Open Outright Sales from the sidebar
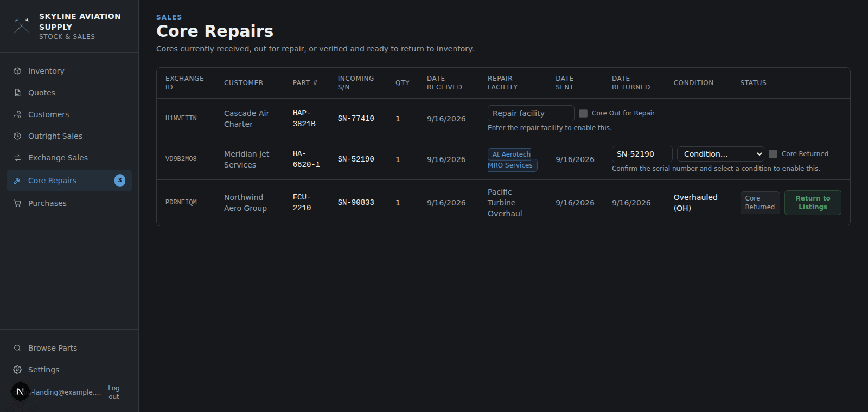 click(x=69, y=136)
